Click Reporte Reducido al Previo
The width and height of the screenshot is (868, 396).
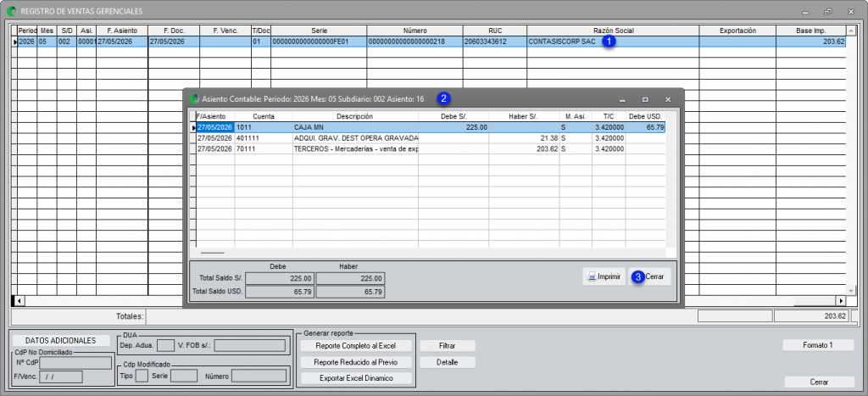pyautogui.click(x=356, y=362)
